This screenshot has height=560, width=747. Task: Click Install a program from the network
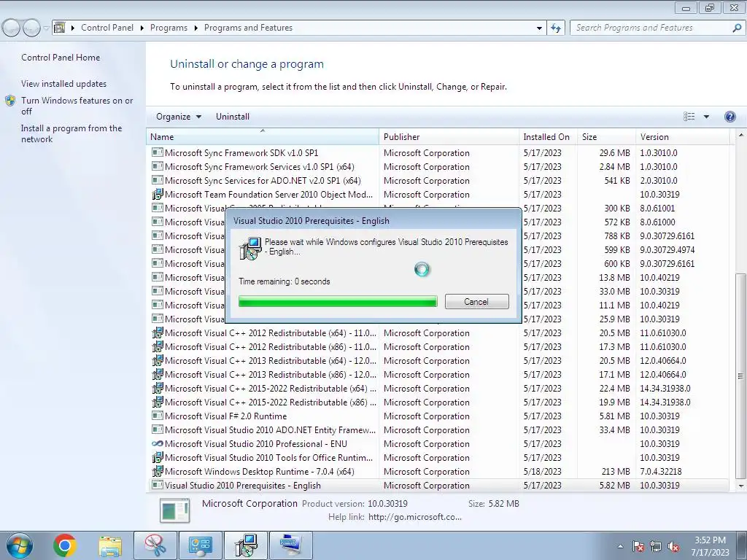(x=71, y=134)
